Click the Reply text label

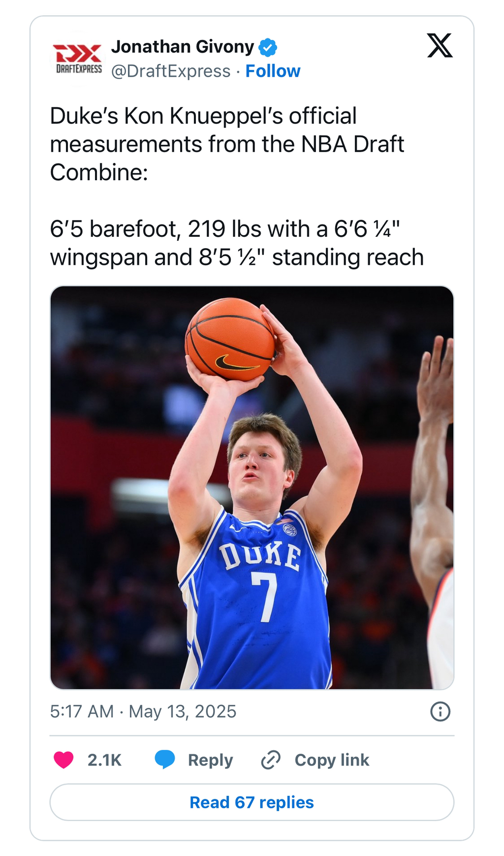tap(210, 760)
